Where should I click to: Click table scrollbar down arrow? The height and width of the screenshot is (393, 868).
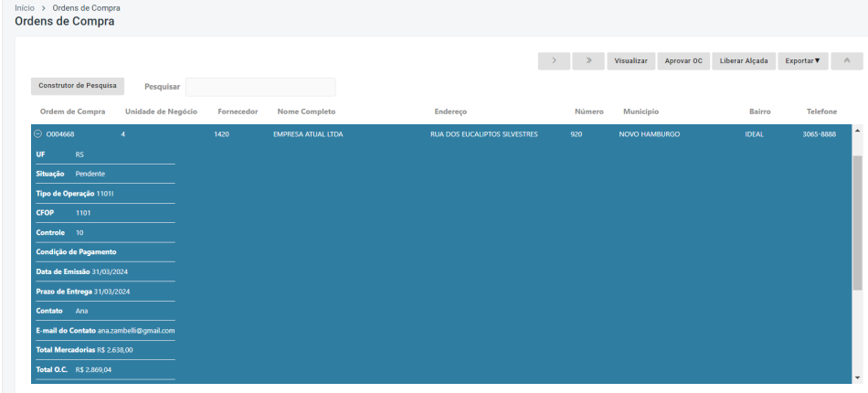(857, 377)
